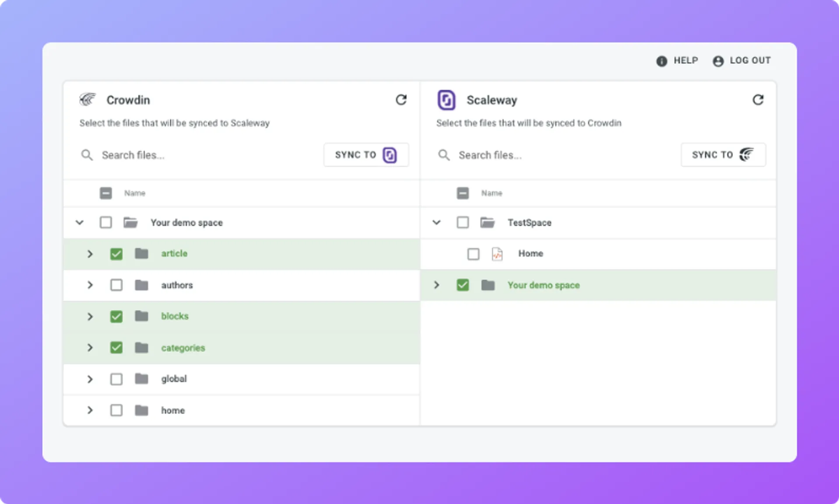Expand the article folder

(x=90, y=254)
